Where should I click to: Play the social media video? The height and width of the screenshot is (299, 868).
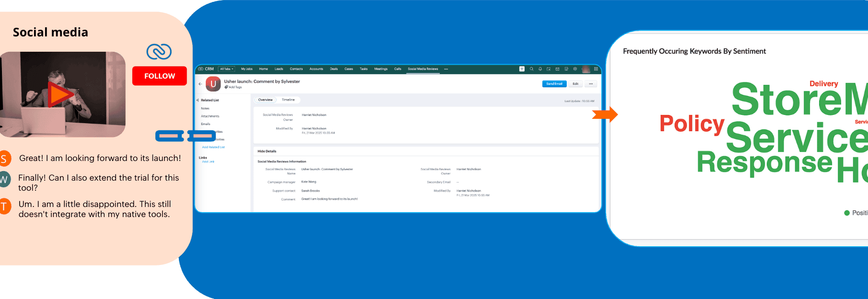[59, 94]
